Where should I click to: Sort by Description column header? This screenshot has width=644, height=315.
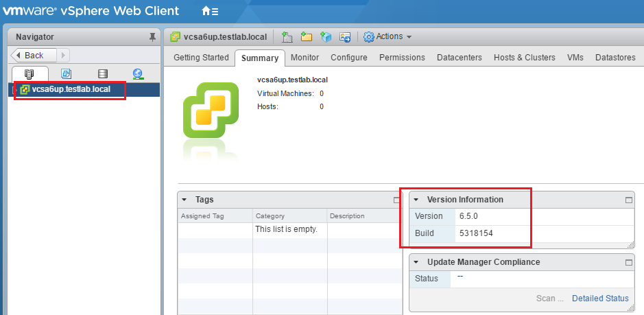[365, 216]
